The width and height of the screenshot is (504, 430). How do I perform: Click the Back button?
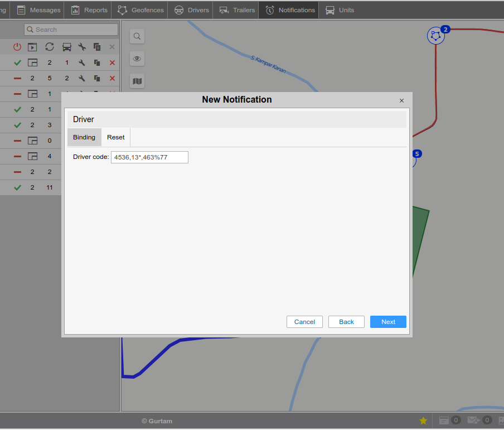[x=346, y=322]
